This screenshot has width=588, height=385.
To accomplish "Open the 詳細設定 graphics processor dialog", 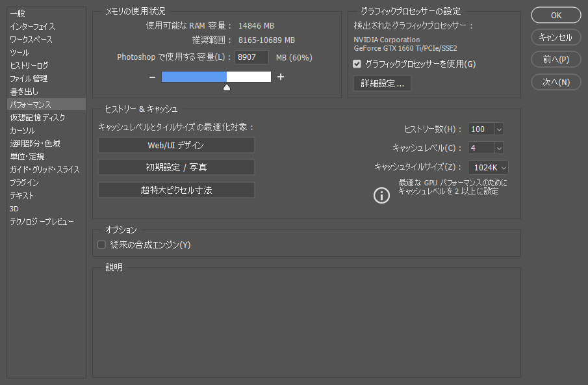I will click(x=382, y=83).
